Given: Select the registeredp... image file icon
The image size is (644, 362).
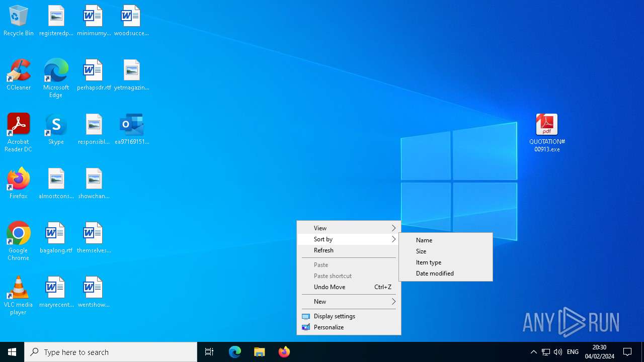Looking at the screenshot, I should coord(56,21).
